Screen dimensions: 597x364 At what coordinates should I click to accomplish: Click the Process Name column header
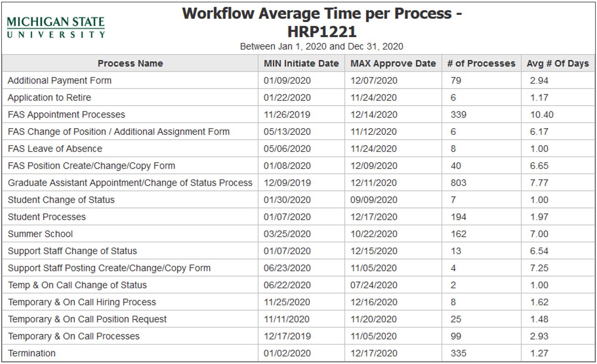130,63
